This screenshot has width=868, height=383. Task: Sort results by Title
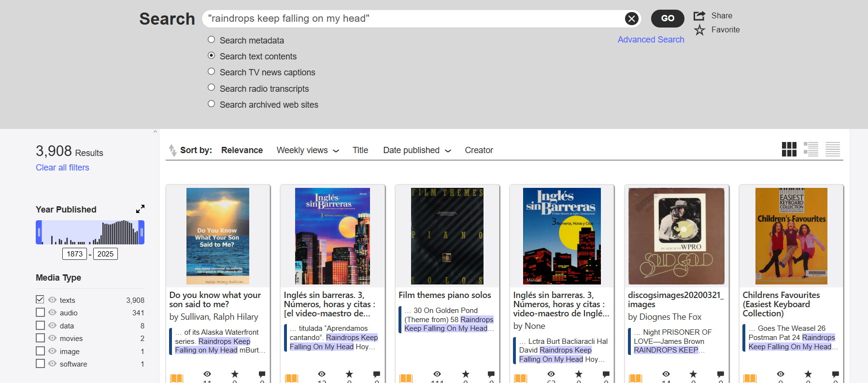[360, 150]
